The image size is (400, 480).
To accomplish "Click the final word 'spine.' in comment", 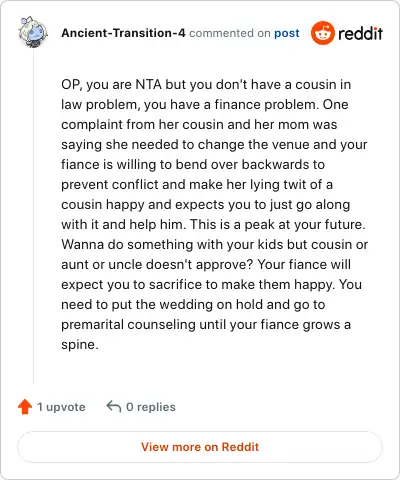I will click(80, 345).
